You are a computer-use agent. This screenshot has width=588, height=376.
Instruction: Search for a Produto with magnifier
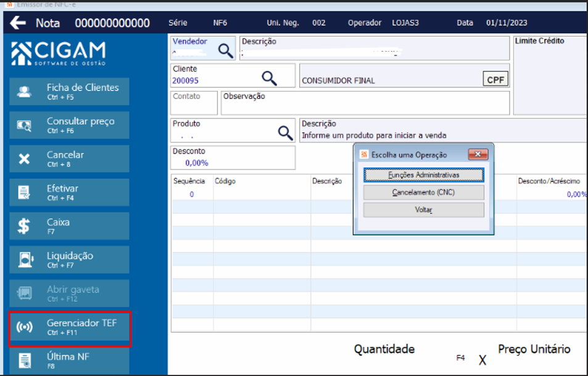pyautogui.click(x=286, y=133)
